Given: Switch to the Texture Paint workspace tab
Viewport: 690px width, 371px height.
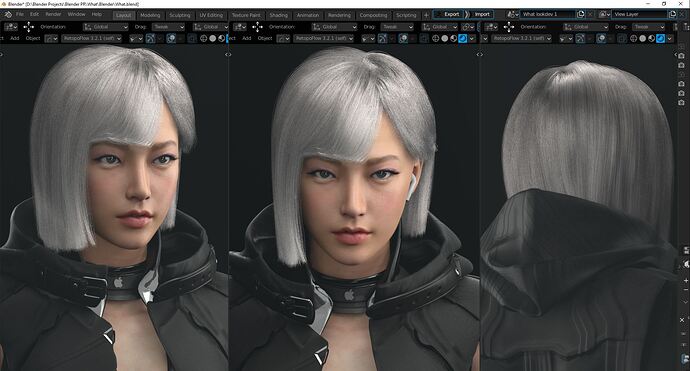Looking at the screenshot, I should pos(246,15).
